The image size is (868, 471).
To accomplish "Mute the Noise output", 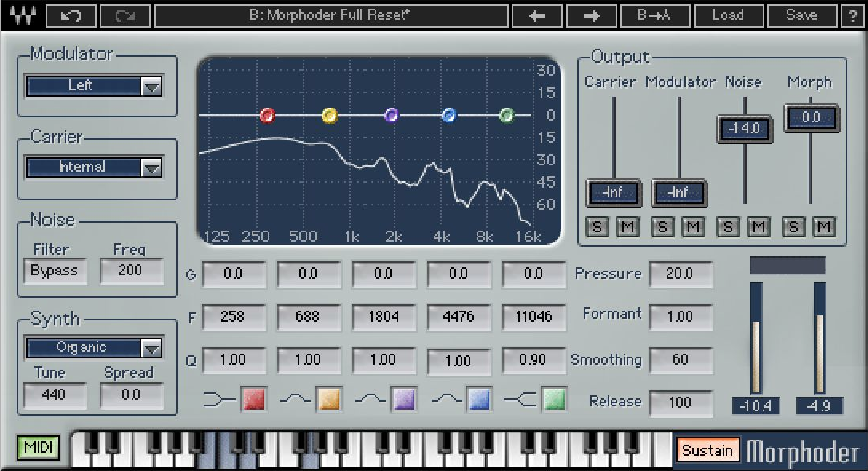I will 759,227.
